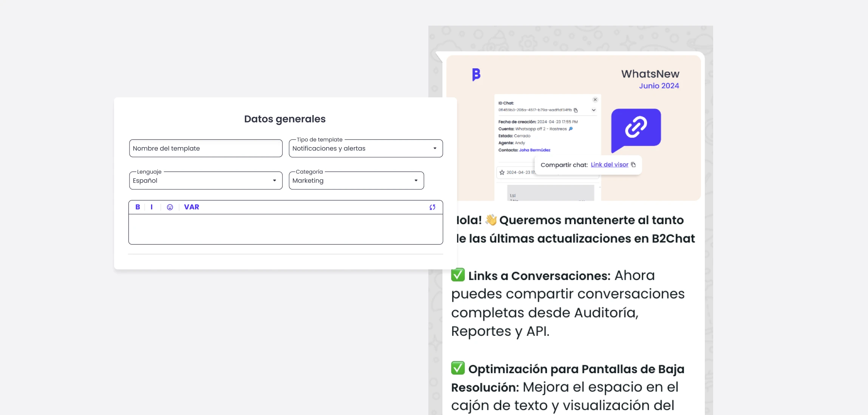Screen dimensions: 868x415
Task: Click inside the message body text area
Action: click(285, 229)
